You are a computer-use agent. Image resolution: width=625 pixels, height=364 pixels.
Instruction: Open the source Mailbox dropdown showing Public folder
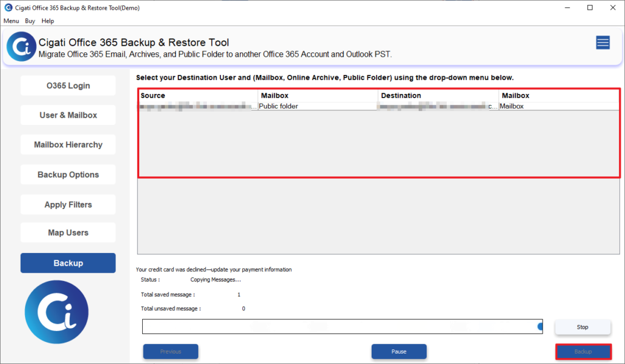pos(317,106)
